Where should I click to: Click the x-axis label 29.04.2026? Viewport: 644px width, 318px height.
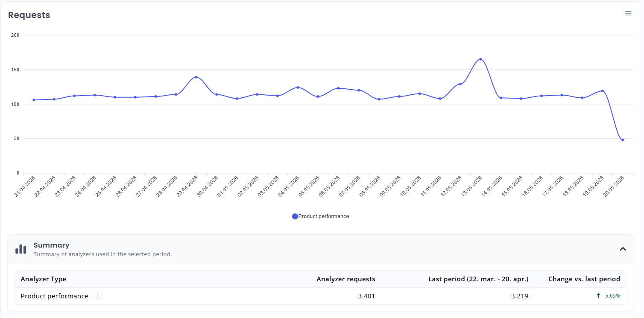[187, 187]
